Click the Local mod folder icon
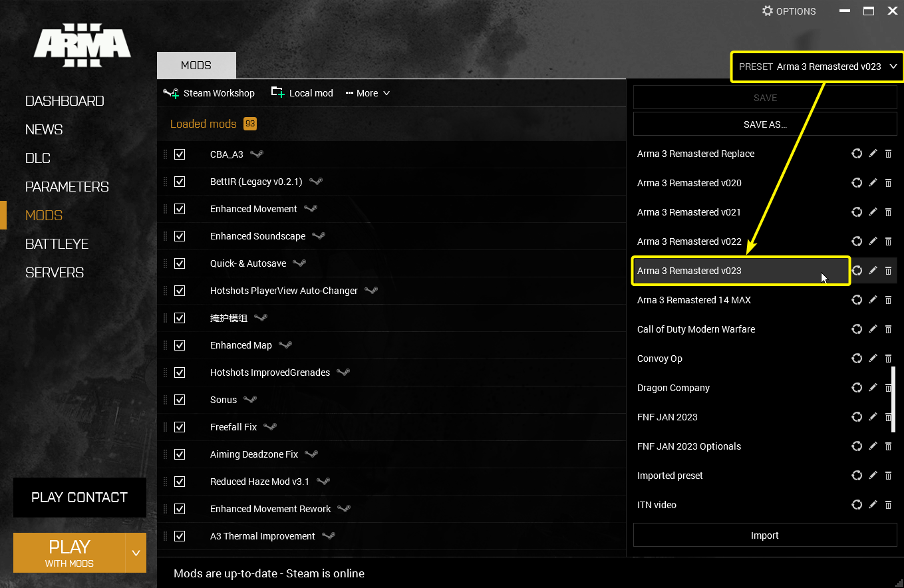The height and width of the screenshot is (588, 904). [x=277, y=92]
